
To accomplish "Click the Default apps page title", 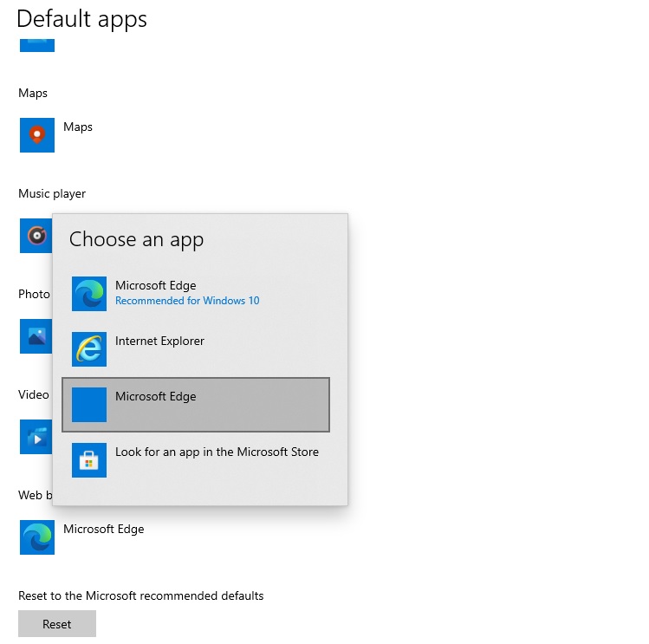I will 82,19.
